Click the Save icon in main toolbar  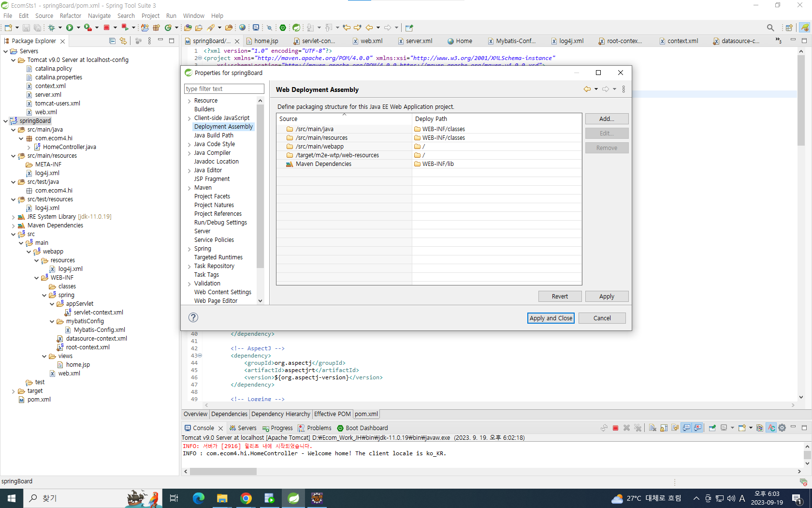pos(26,28)
